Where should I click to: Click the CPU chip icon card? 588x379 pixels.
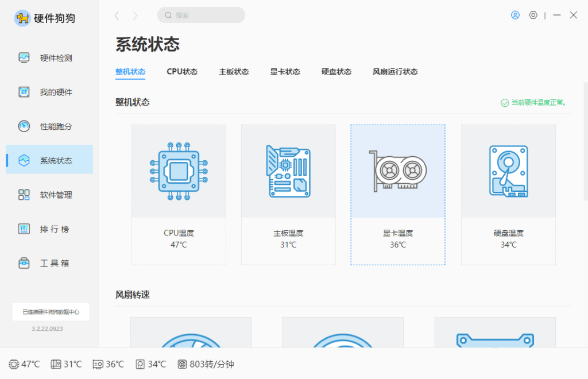pos(179,171)
